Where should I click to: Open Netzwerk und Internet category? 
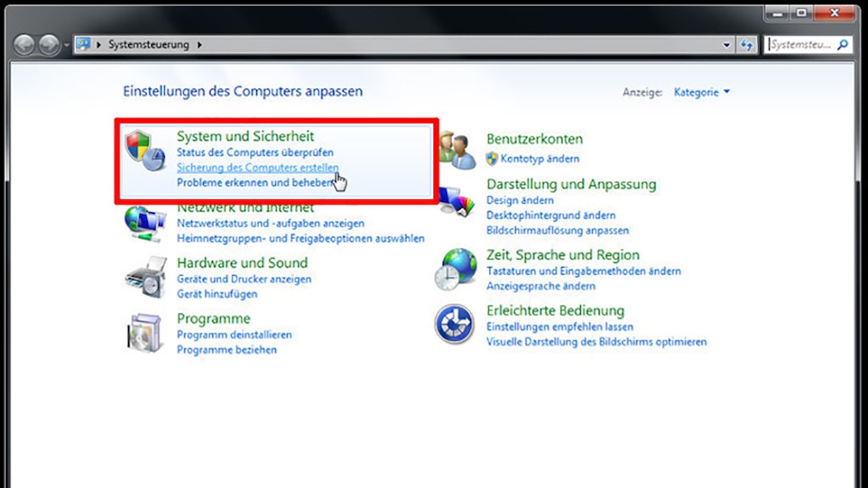[x=245, y=208]
